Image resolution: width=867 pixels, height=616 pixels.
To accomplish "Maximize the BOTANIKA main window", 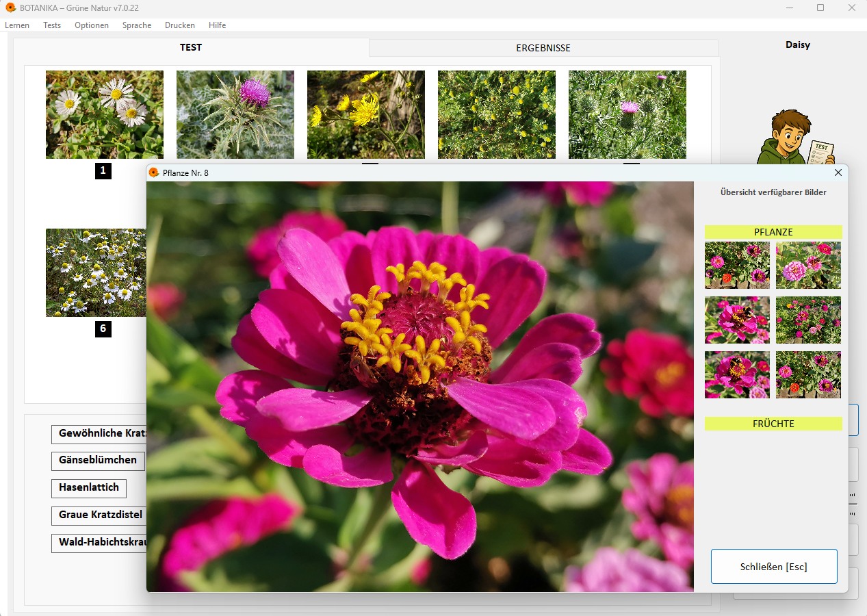I will [x=820, y=8].
